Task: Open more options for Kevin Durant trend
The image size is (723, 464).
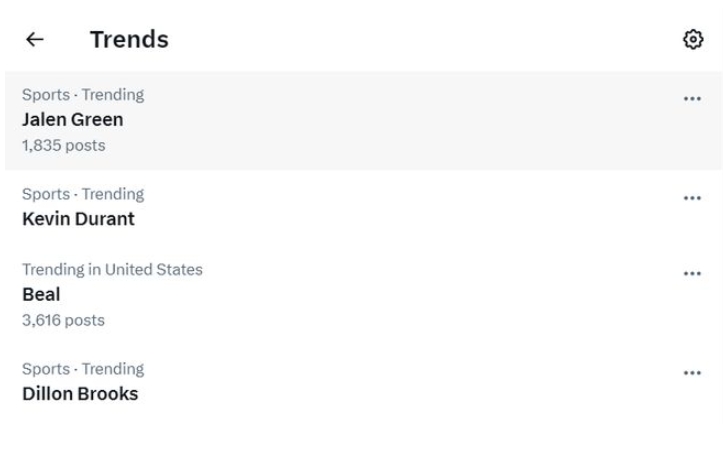Action: point(692,198)
